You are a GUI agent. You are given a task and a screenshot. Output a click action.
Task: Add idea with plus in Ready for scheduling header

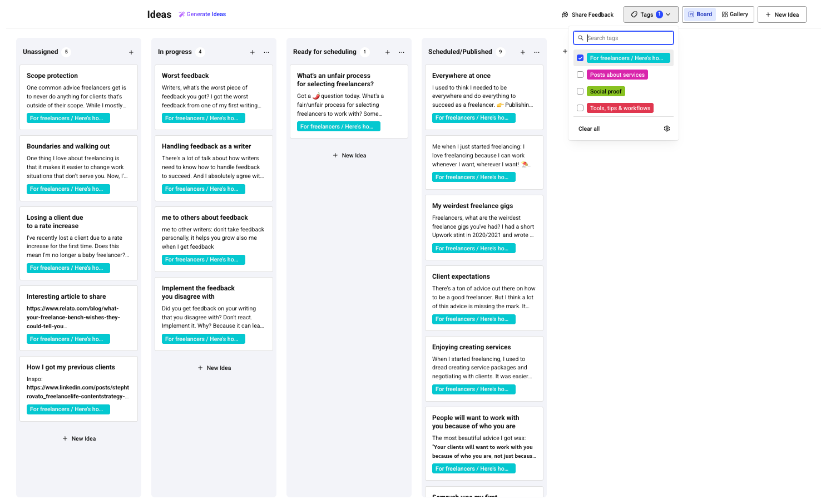point(388,52)
